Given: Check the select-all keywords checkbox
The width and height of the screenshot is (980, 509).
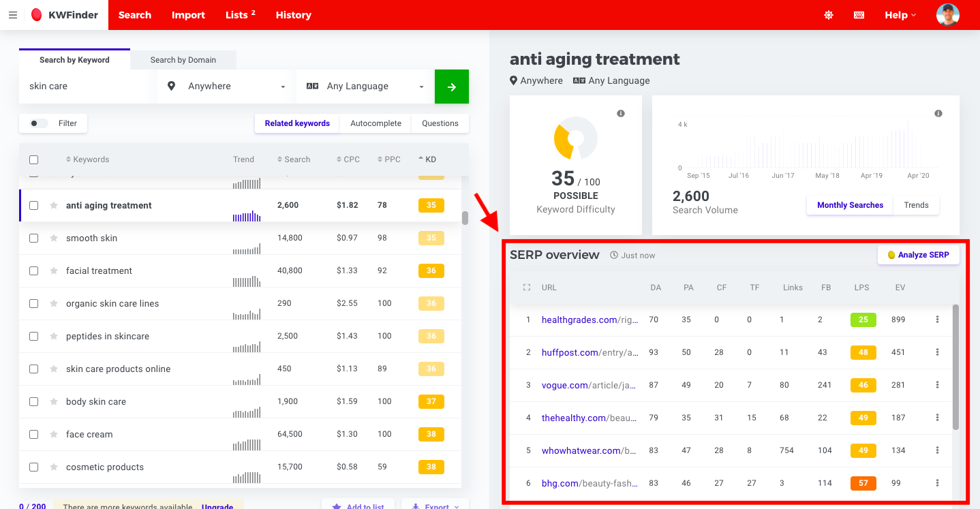Looking at the screenshot, I should pyautogui.click(x=33, y=159).
